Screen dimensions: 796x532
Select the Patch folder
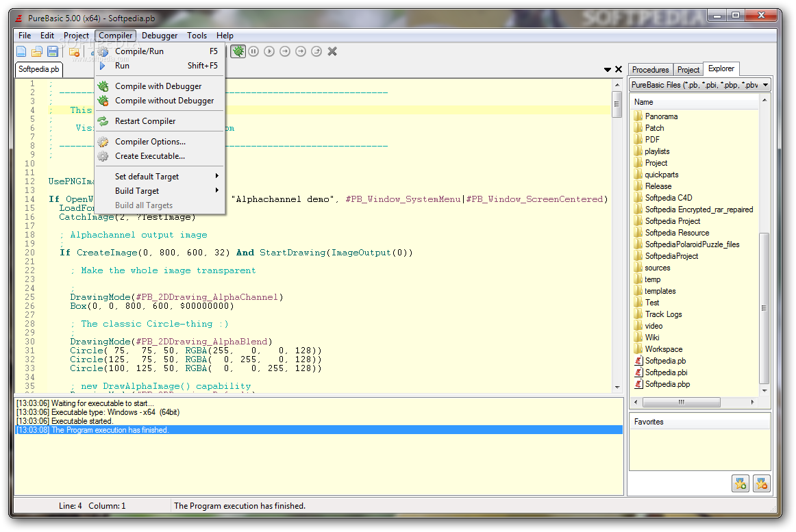[x=654, y=128]
